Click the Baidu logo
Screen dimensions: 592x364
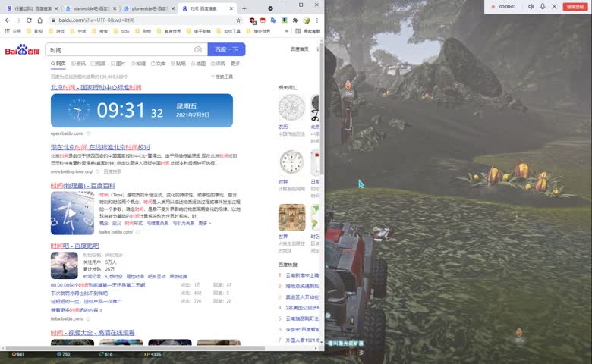(21, 50)
